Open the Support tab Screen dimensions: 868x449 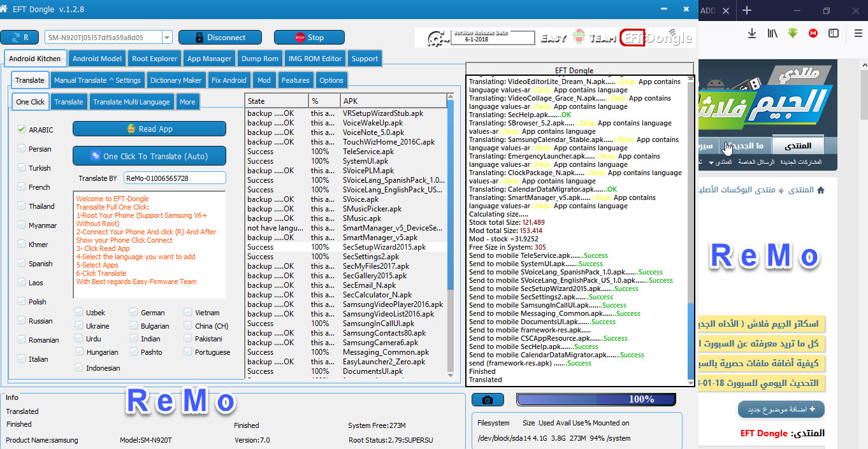pos(365,59)
